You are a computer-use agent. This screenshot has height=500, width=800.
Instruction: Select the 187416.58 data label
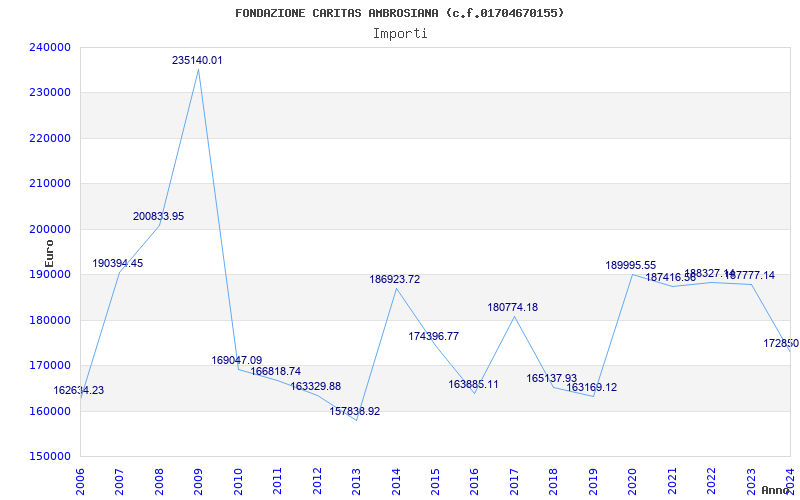coord(670,278)
